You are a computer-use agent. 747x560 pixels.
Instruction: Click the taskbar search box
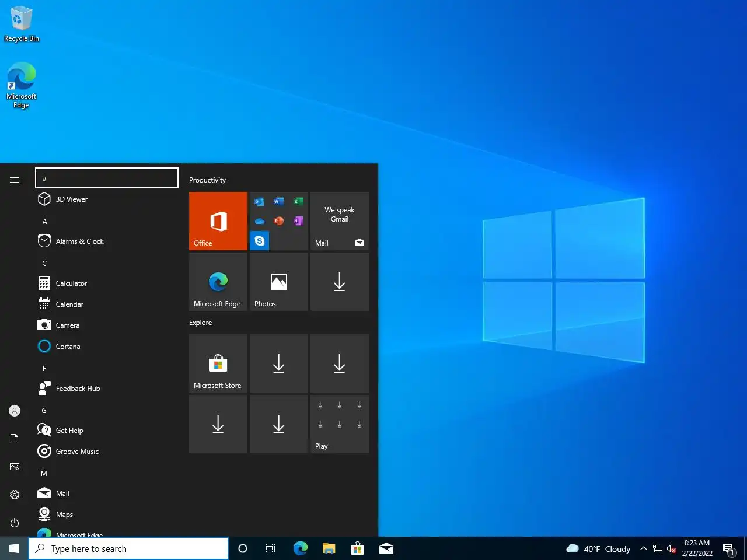pos(128,548)
